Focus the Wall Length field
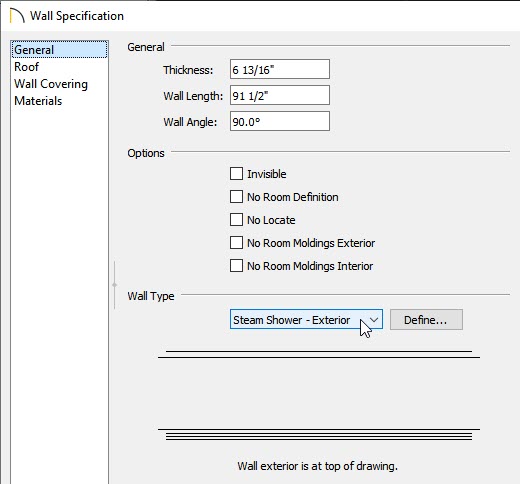520x484 pixels. point(280,95)
